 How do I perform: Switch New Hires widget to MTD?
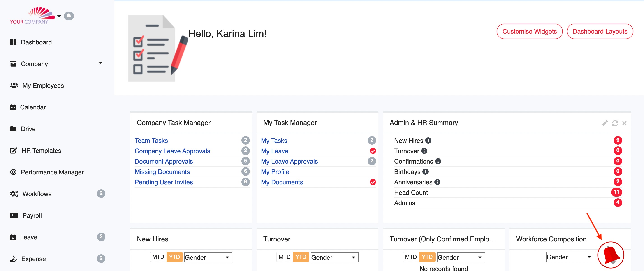158,257
